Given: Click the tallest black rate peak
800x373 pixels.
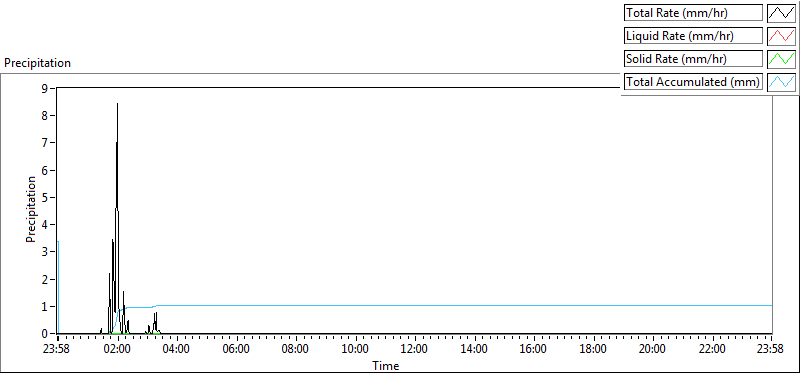Looking at the screenshot, I should pyautogui.click(x=117, y=105).
